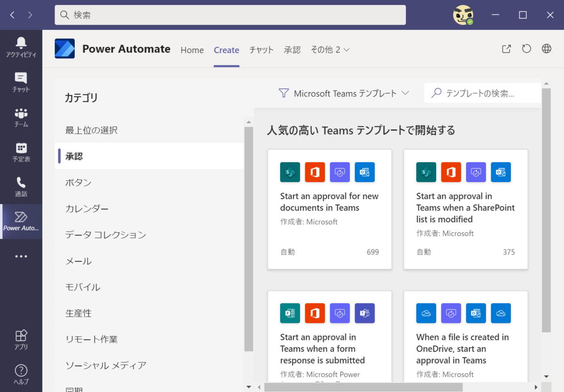Viewport: 564px width, 392px height.
Task: Click Outlook icon on new documents card
Action: pos(365,172)
